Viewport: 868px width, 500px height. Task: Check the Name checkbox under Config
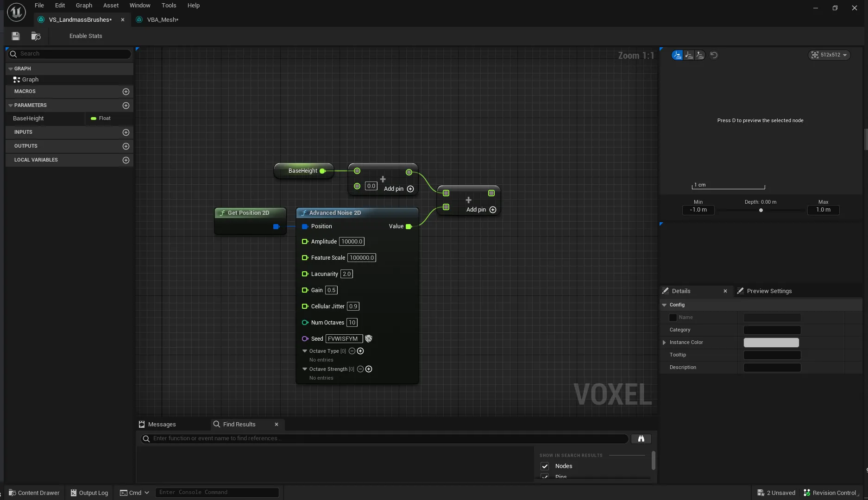(x=673, y=318)
